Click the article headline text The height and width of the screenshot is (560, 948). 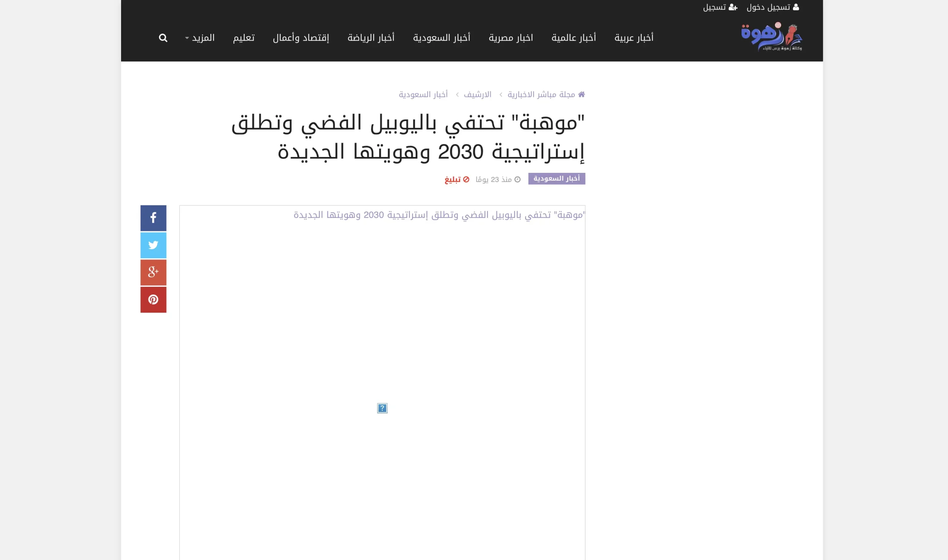pos(408,137)
